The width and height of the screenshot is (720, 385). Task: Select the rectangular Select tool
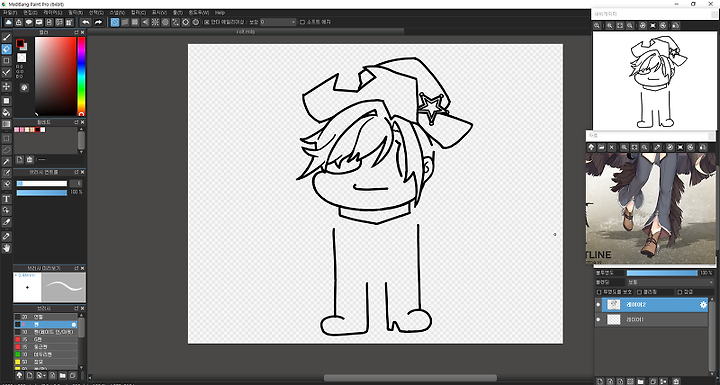pyautogui.click(x=6, y=138)
